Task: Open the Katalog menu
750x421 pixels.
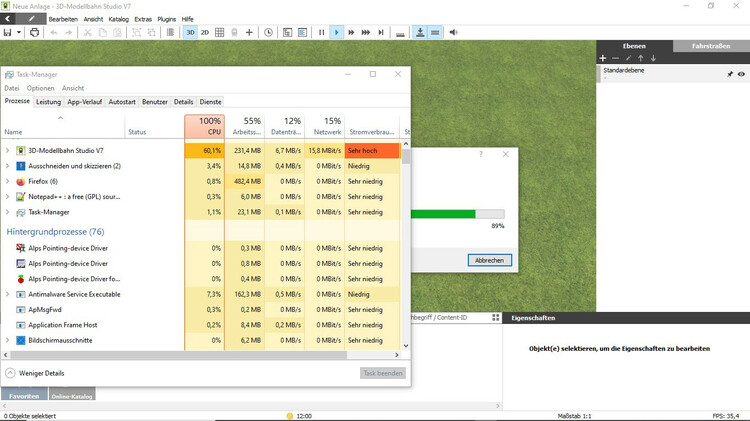Action: pos(119,19)
